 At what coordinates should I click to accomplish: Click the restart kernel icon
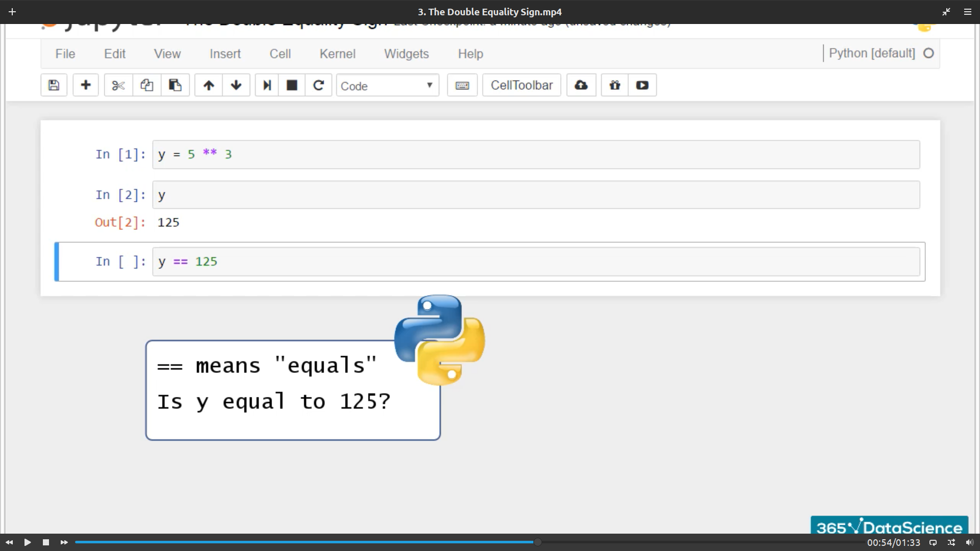pos(318,85)
